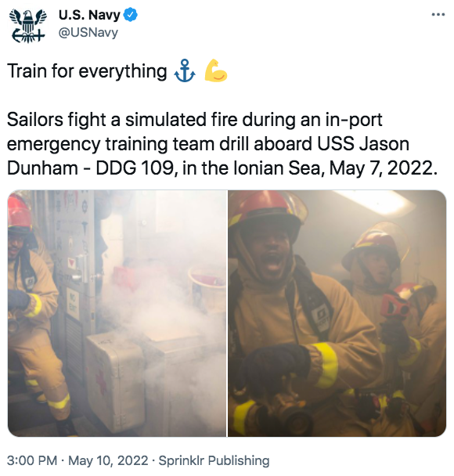Click the red helmet in the left photo

coord(20,211)
